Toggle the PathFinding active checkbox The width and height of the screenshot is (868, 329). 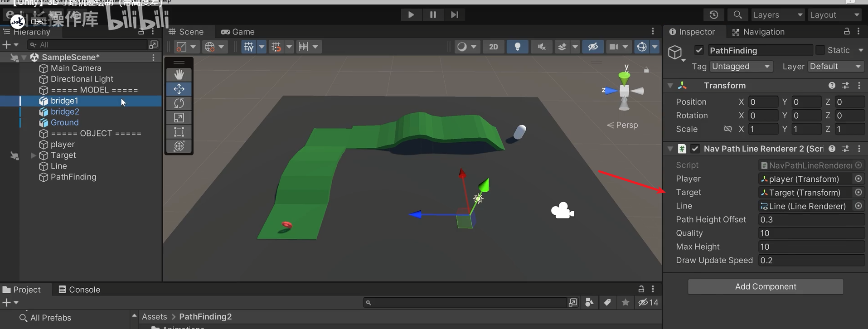coord(699,50)
